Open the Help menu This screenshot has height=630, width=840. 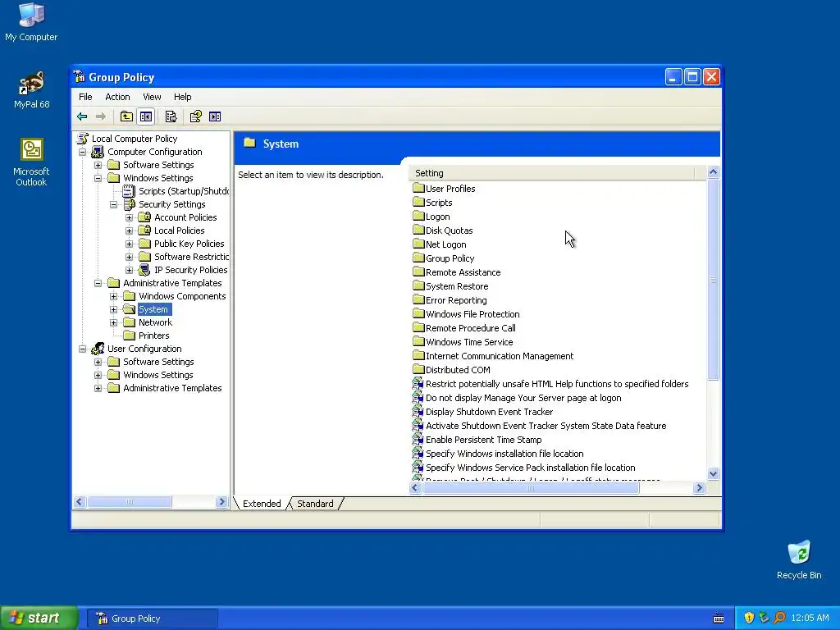[x=182, y=97]
